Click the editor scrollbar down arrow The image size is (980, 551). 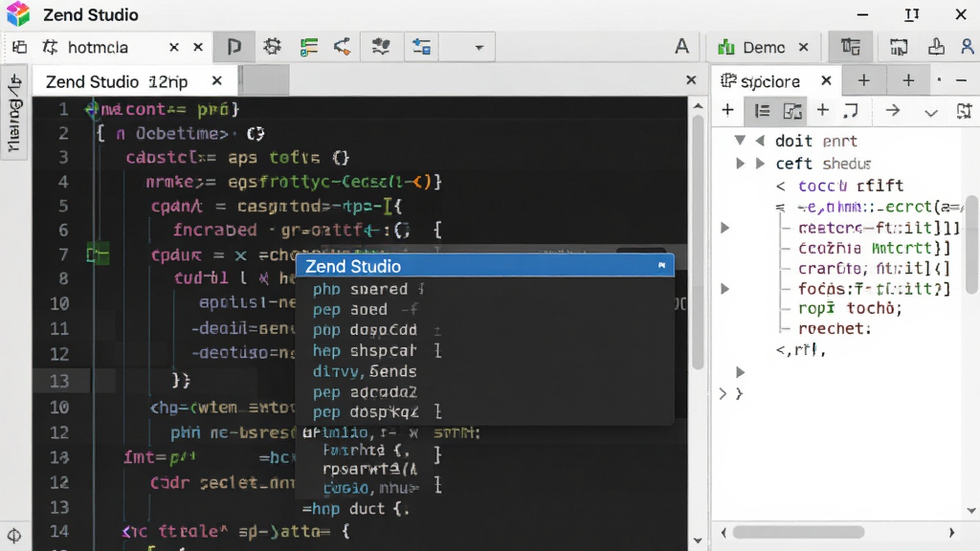[x=698, y=540]
